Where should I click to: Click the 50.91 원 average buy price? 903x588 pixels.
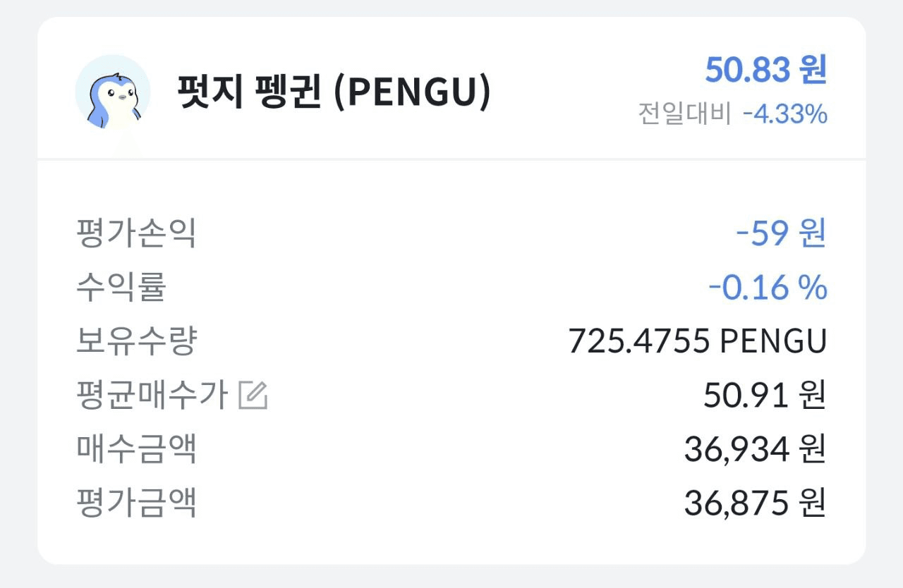click(x=765, y=396)
